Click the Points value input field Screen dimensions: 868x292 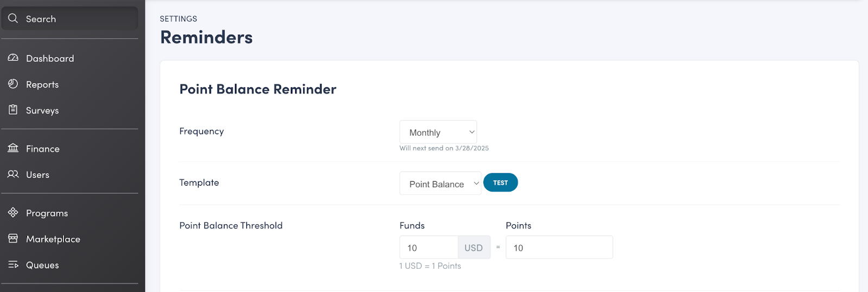(559, 247)
